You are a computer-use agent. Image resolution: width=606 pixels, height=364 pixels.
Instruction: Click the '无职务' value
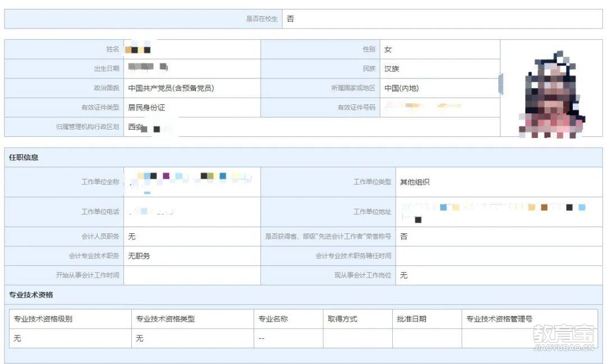(x=139, y=256)
